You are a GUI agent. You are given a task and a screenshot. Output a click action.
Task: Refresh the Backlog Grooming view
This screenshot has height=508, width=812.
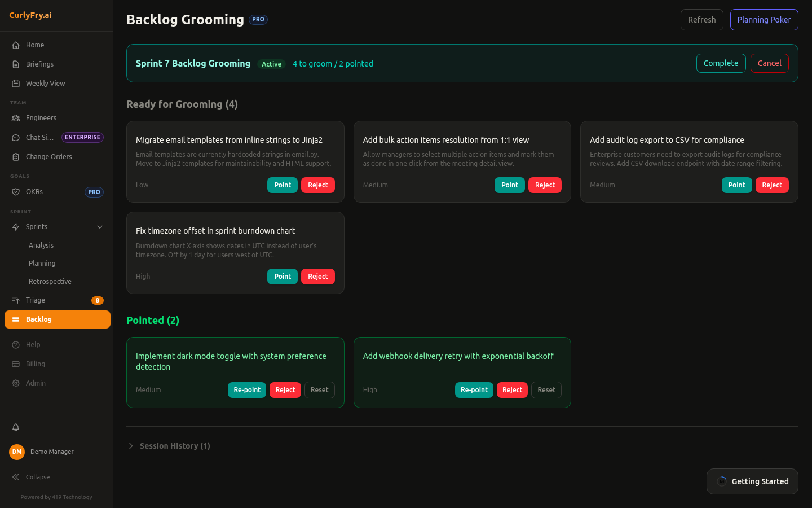(701, 19)
